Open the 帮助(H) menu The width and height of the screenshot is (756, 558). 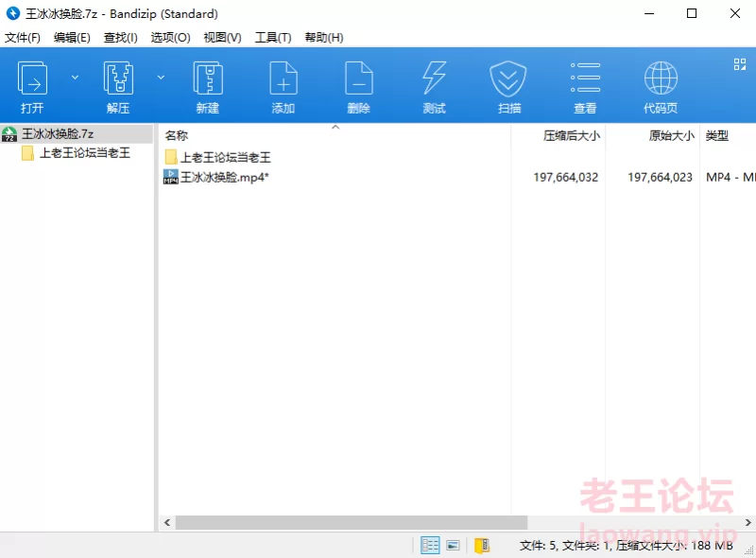pos(324,38)
